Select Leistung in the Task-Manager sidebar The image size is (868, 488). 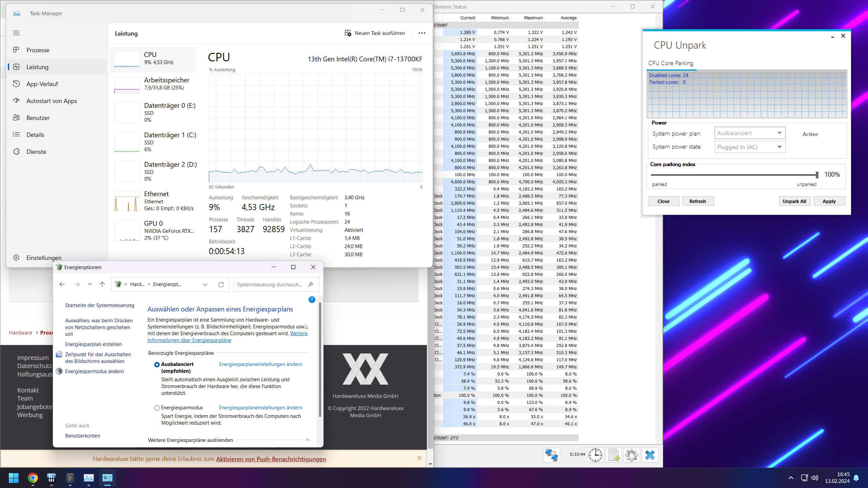57,67
